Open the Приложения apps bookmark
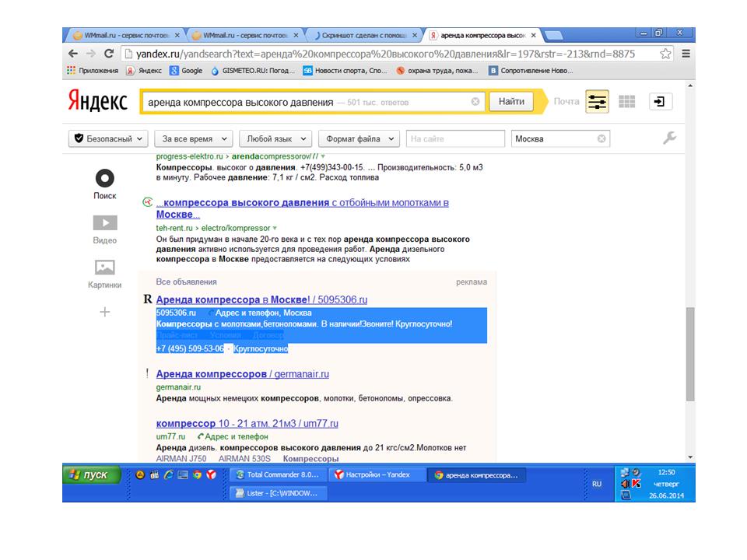 click(93, 71)
